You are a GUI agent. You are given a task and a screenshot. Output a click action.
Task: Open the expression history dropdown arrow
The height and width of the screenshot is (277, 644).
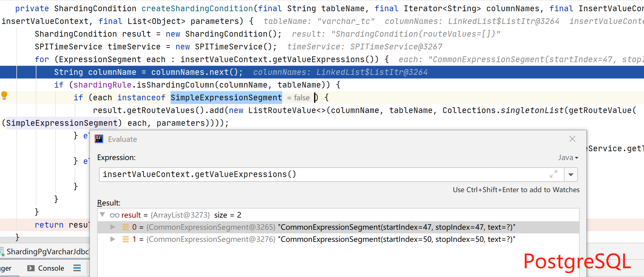(x=571, y=175)
